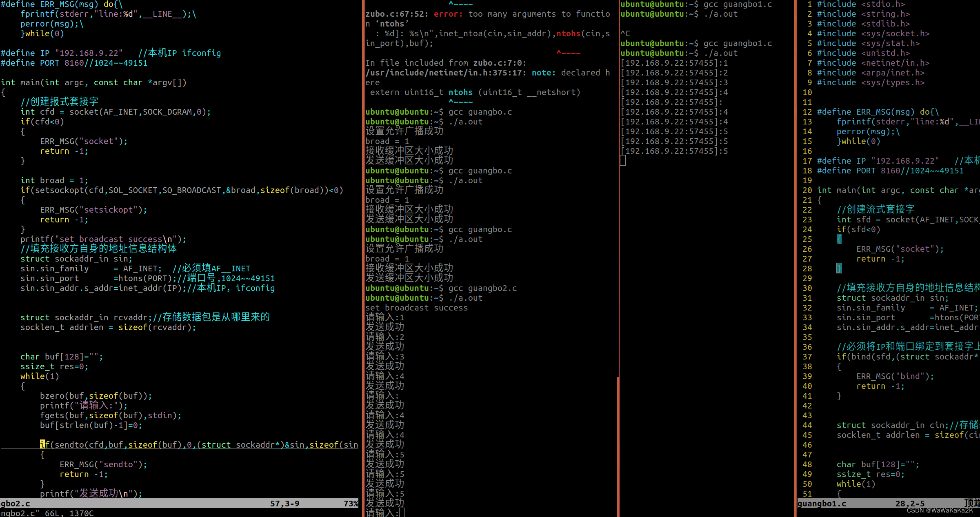
Task: Click the vim cursor on the sendto line
Action: click(x=42, y=444)
